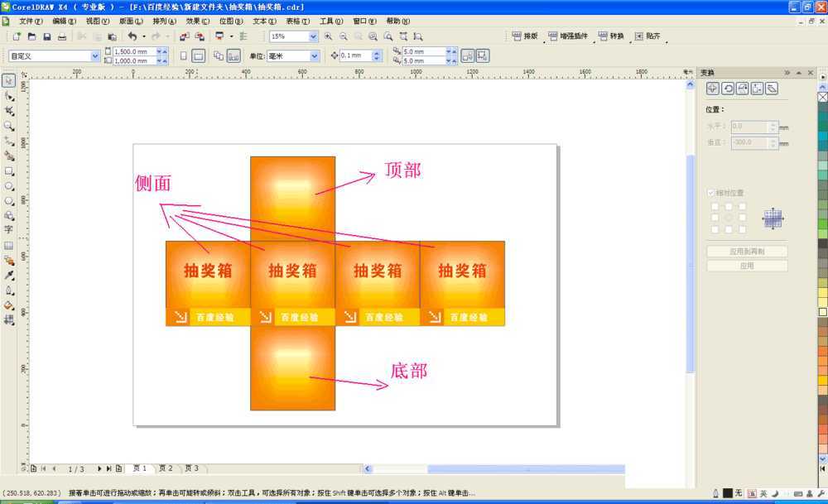
Task: Select the Rotate icon in the Transform docker
Action: click(727, 88)
